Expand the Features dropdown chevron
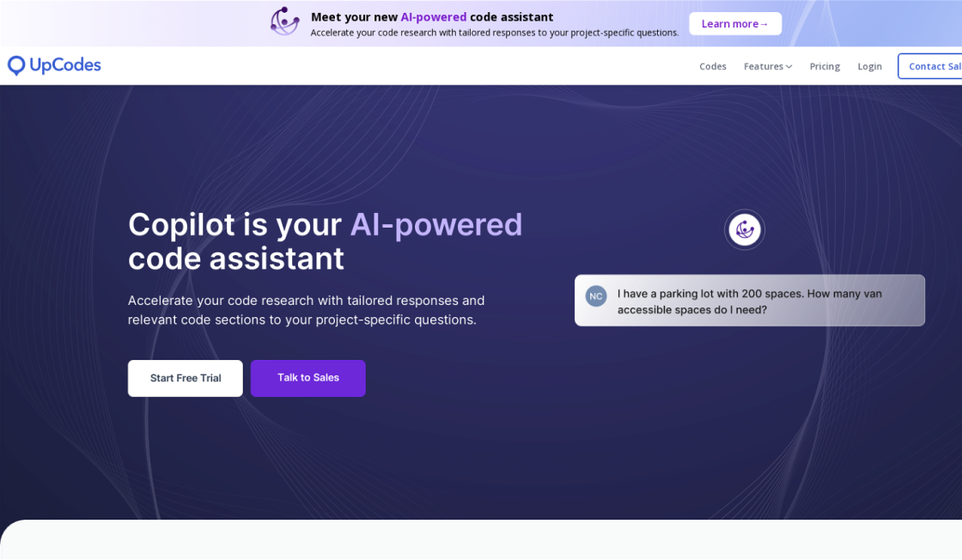This screenshot has height=560, width=962. [788, 67]
